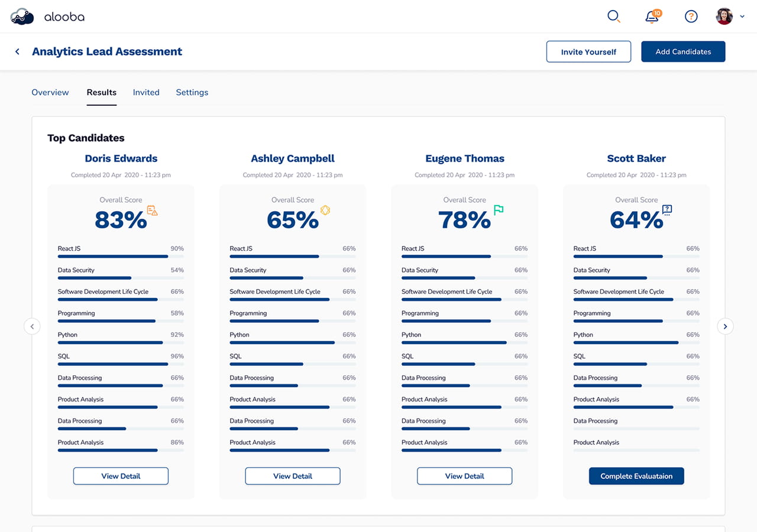The image size is (757, 532).
Task: Click Doris Edwards' 96% SQL value
Action: tap(177, 356)
